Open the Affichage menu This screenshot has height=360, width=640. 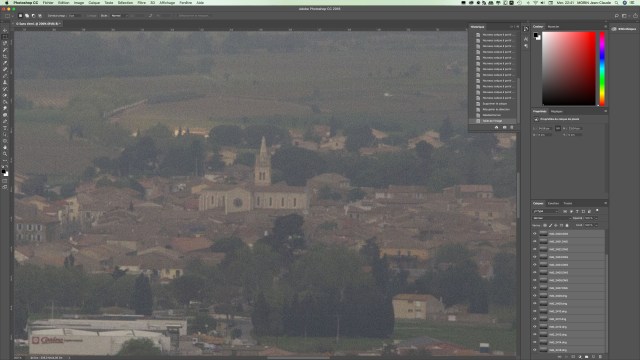pos(167,2)
